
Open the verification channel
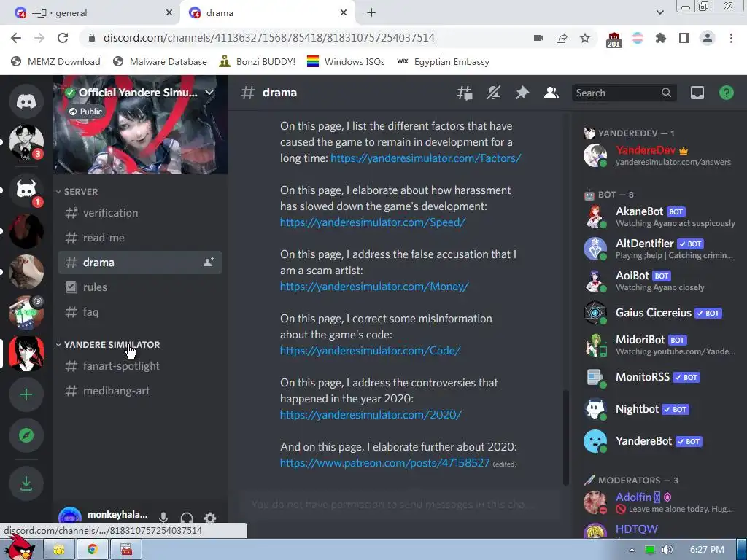(140, 213)
